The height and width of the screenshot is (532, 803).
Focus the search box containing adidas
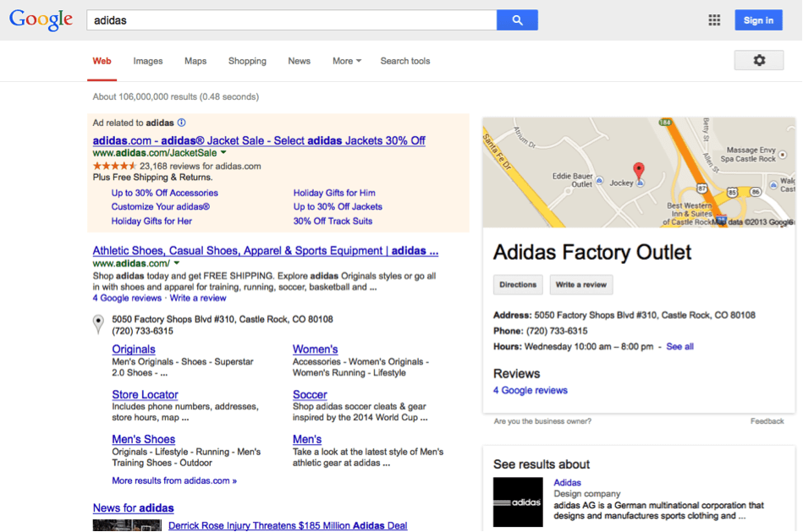tap(292, 20)
